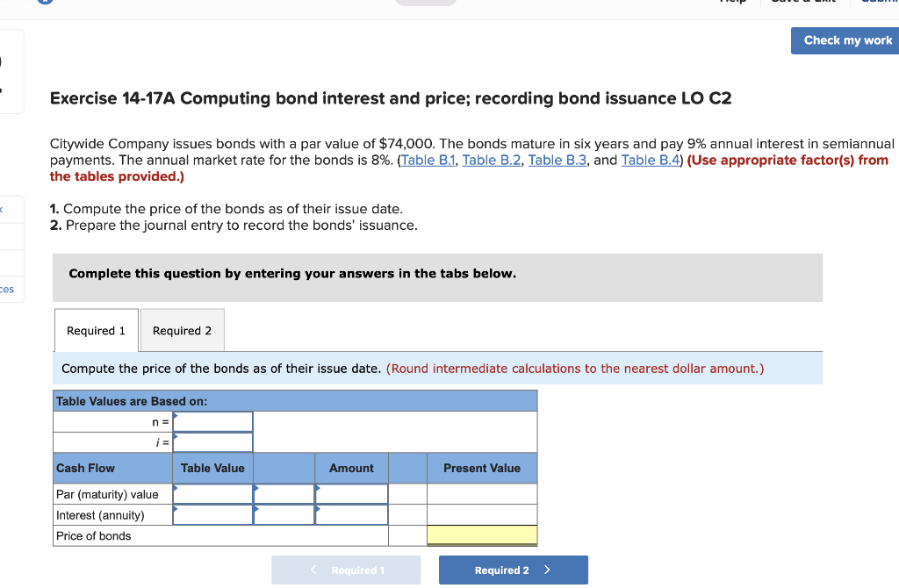
Task: Click Amount field for Par (maturity) value
Action: 350,493
